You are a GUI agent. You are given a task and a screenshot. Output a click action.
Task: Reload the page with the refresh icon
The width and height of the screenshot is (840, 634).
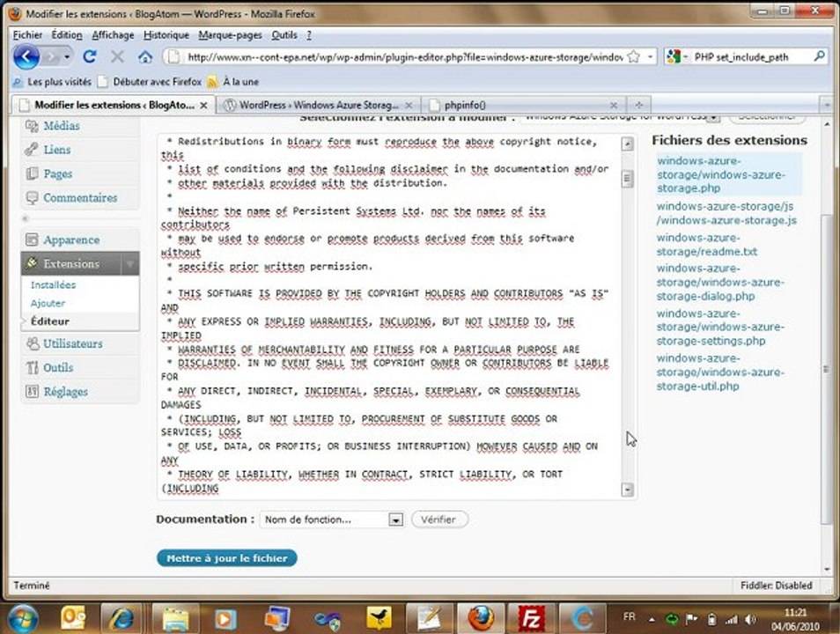90,56
